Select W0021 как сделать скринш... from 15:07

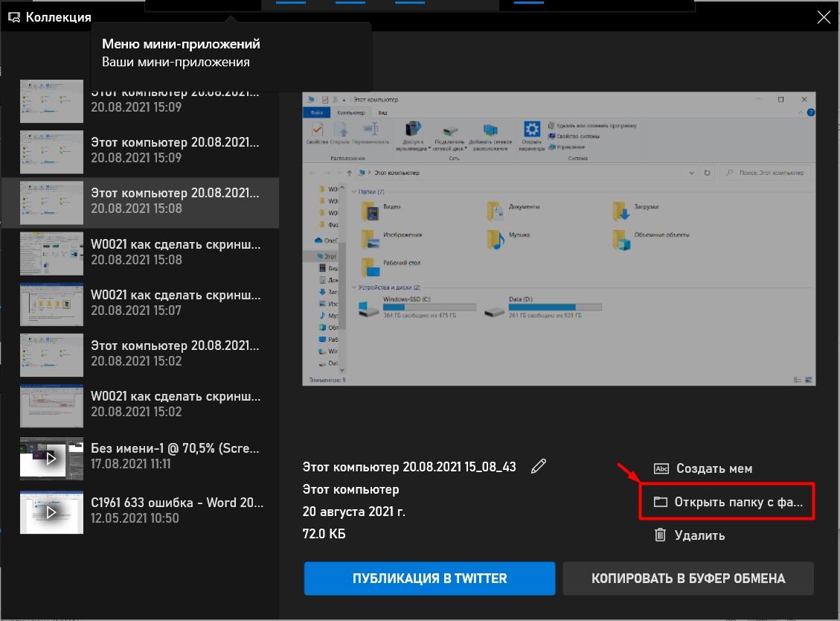141,304
